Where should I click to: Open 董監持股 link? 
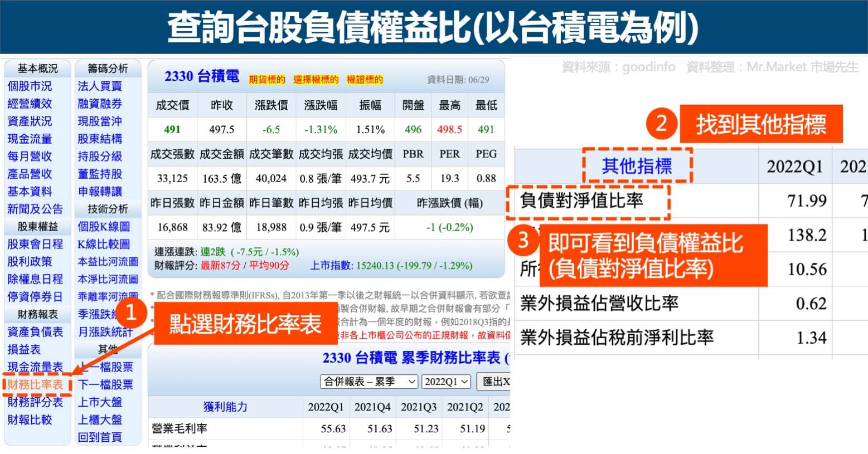click(x=100, y=174)
